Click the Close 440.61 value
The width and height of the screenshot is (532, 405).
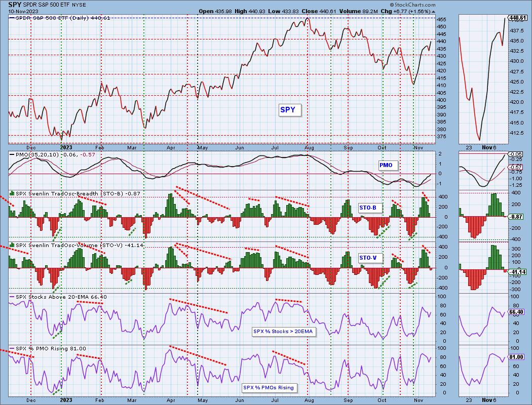[319, 11]
